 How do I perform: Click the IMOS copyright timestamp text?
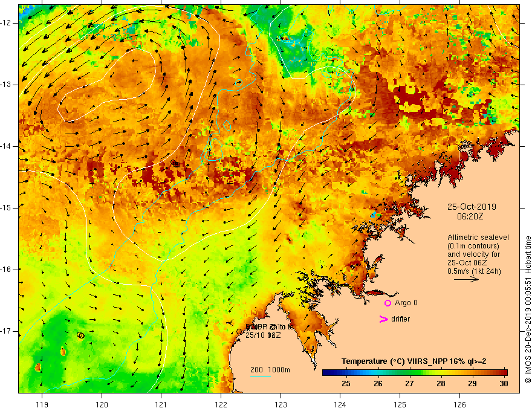pyautogui.click(x=528, y=310)
